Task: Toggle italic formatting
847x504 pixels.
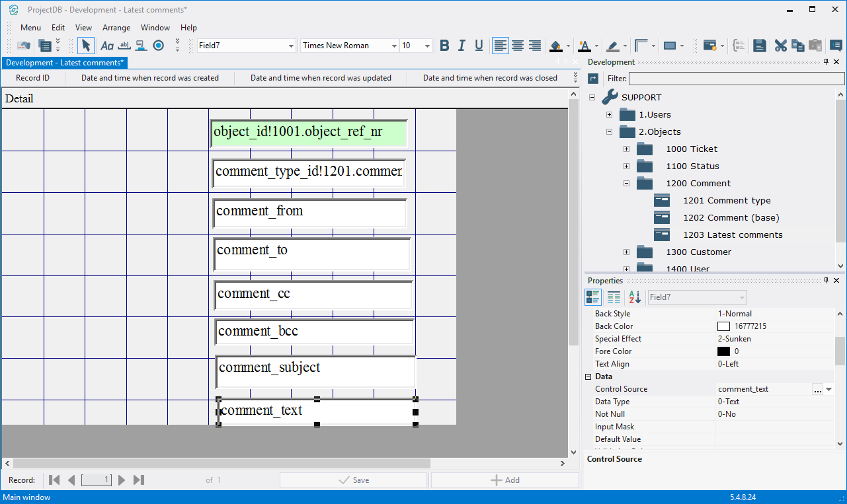Action: [x=462, y=46]
